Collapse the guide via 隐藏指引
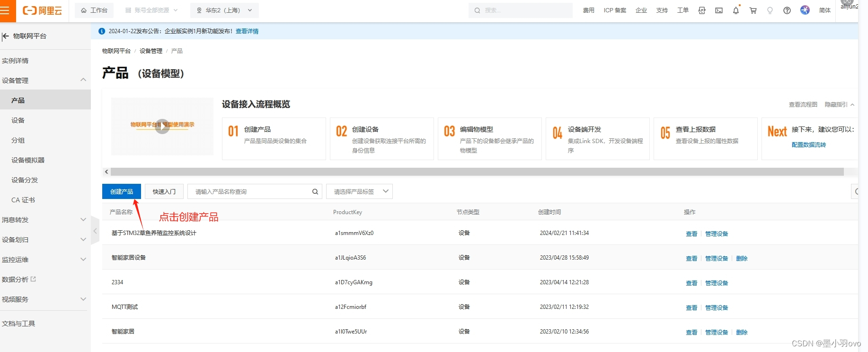The height and width of the screenshot is (352, 868). point(839,105)
